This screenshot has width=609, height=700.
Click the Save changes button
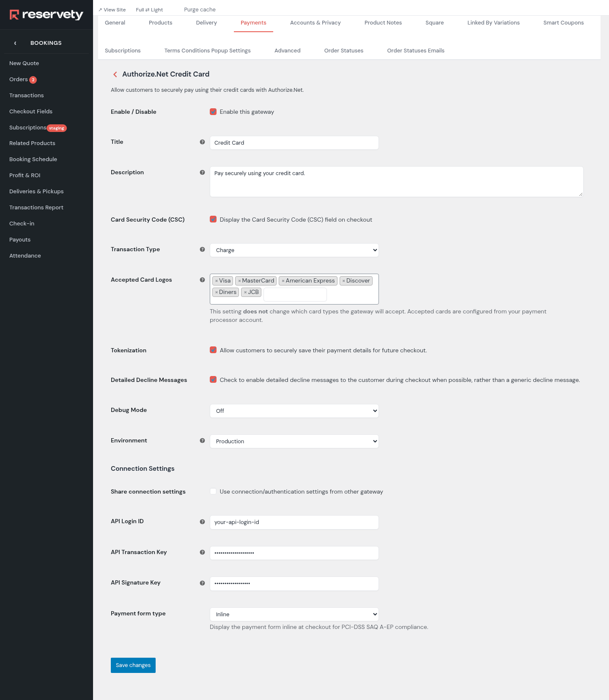click(x=133, y=665)
